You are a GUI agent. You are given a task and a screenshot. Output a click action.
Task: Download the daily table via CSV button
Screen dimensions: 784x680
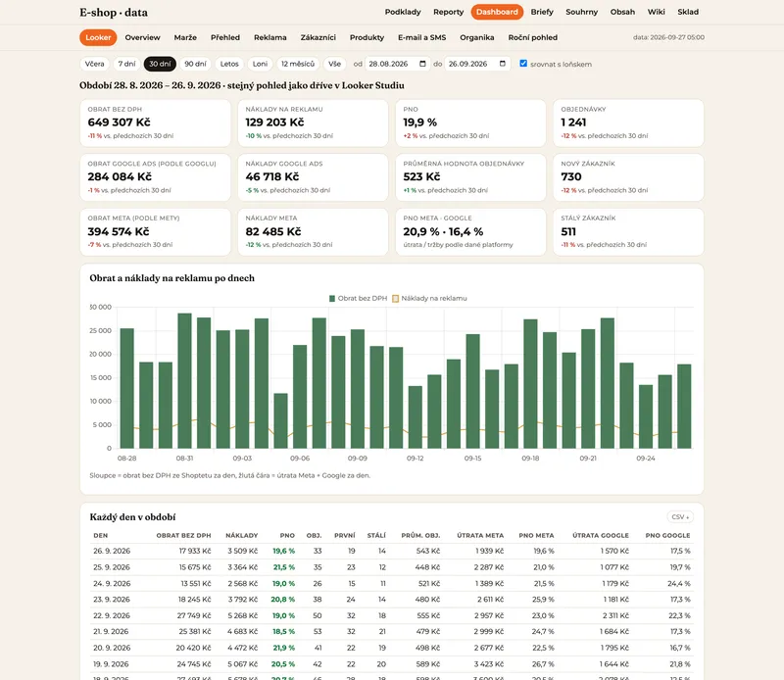tap(680, 517)
